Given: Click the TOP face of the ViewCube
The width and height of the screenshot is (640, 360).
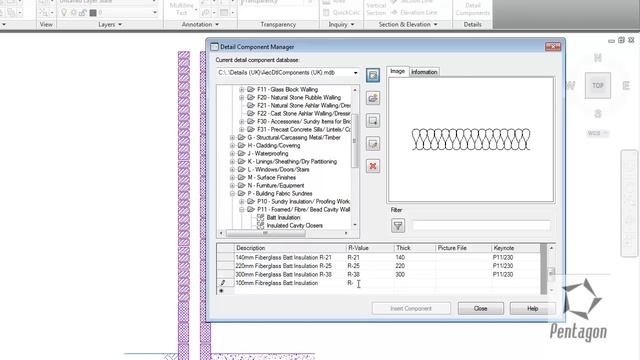Looking at the screenshot, I should (598, 85).
